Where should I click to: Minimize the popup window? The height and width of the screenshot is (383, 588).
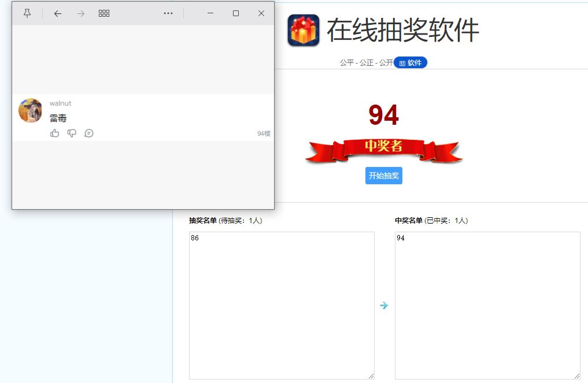click(210, 13)
